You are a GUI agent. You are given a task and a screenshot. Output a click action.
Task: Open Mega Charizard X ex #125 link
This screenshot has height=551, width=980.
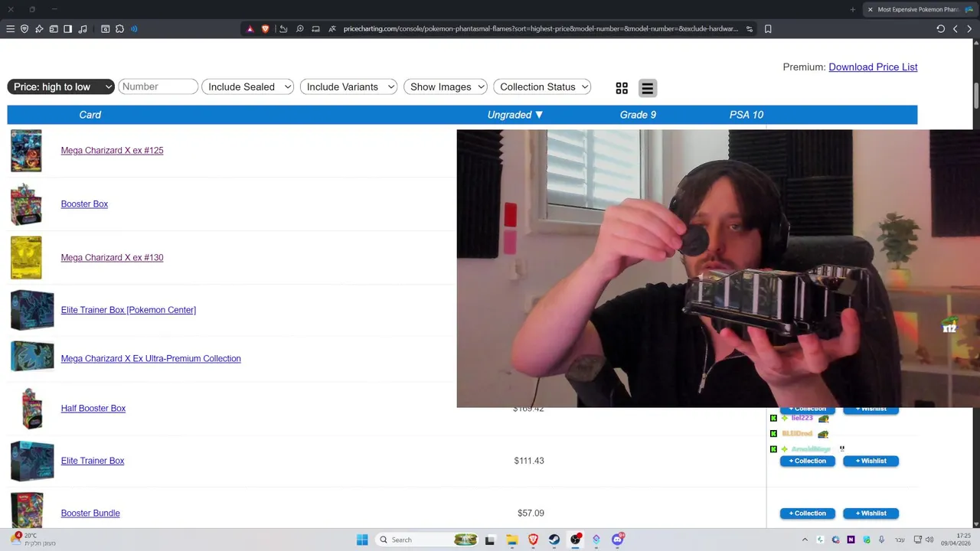click(x=112, y=150)
